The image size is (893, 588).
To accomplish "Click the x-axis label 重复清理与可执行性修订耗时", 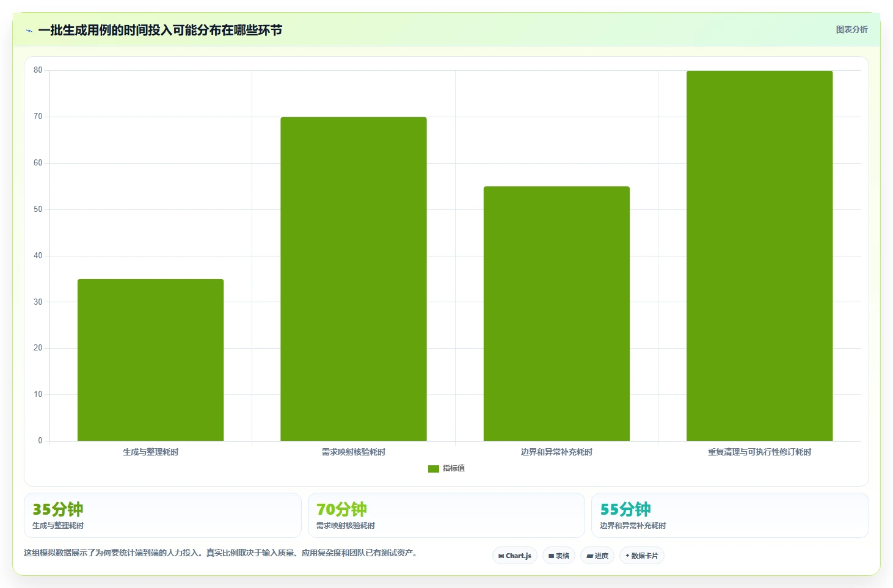I will pos(759,452).
